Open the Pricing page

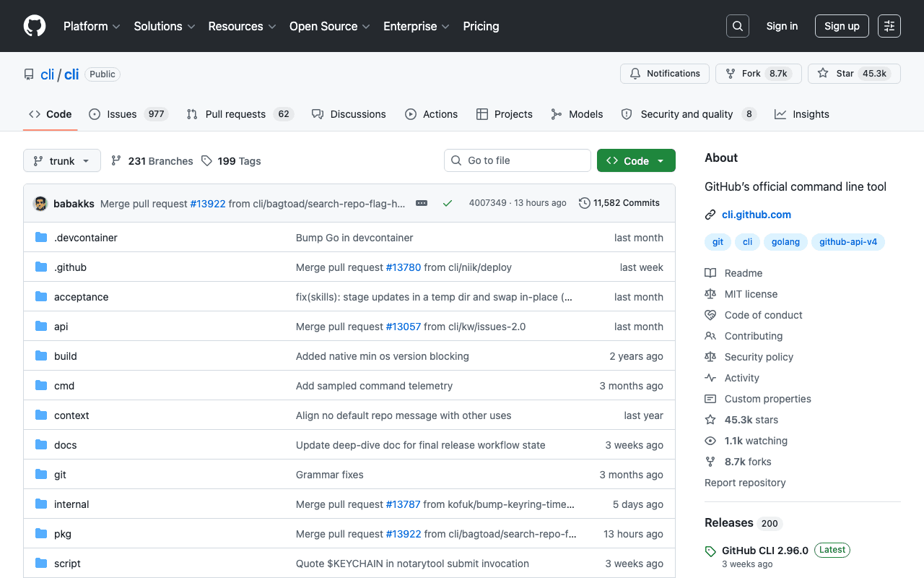481,26
